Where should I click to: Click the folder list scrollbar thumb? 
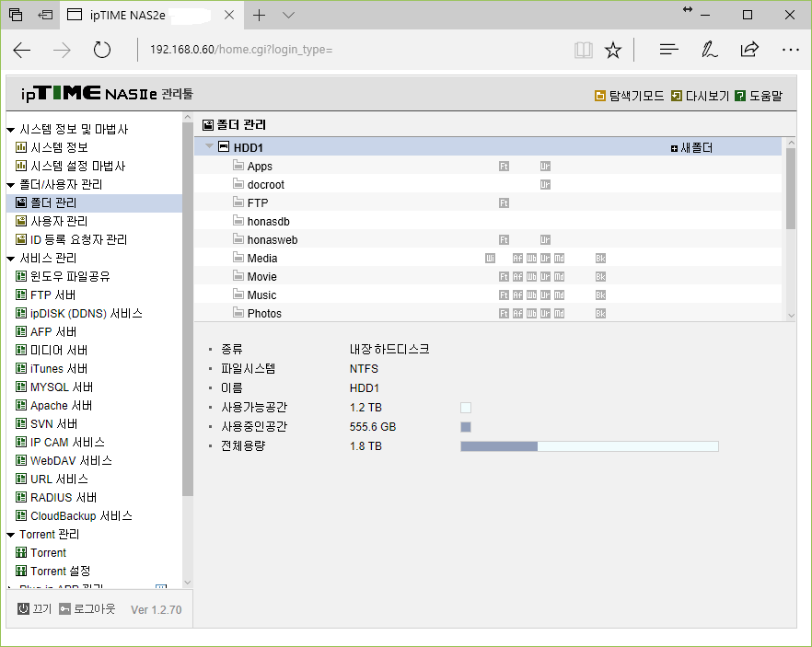(791, 189)
